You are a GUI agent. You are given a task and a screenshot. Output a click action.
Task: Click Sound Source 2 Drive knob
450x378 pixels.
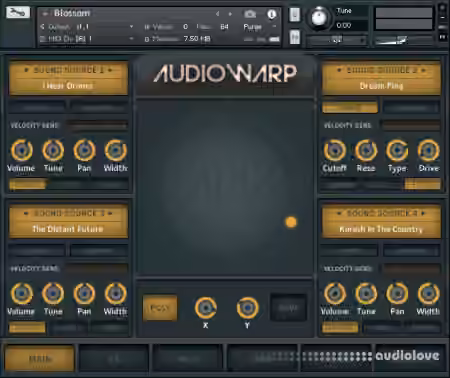click(428, 150)
